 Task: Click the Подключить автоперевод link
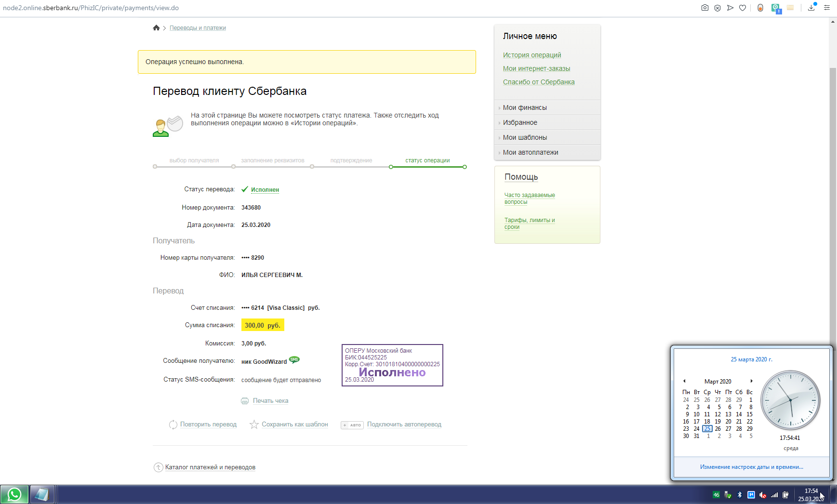[404, 424]
